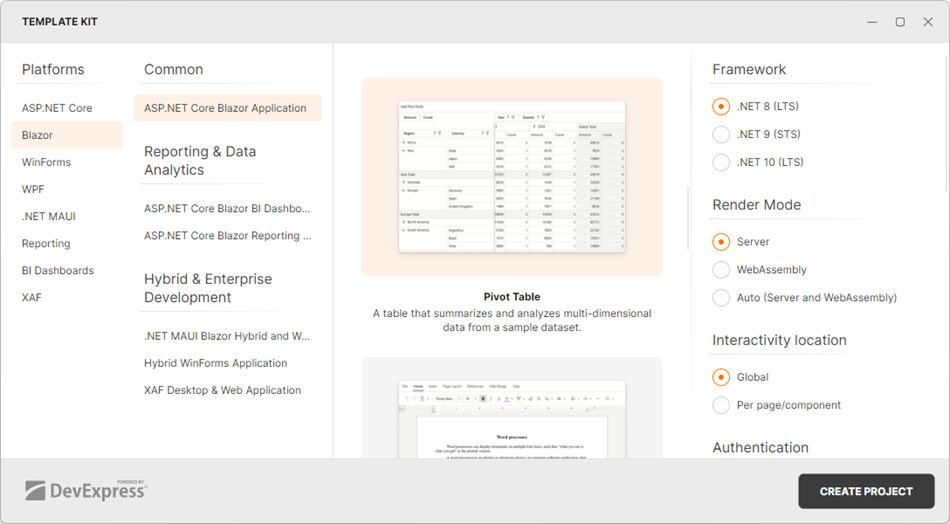Click the Platforms heading

point(53,70)
